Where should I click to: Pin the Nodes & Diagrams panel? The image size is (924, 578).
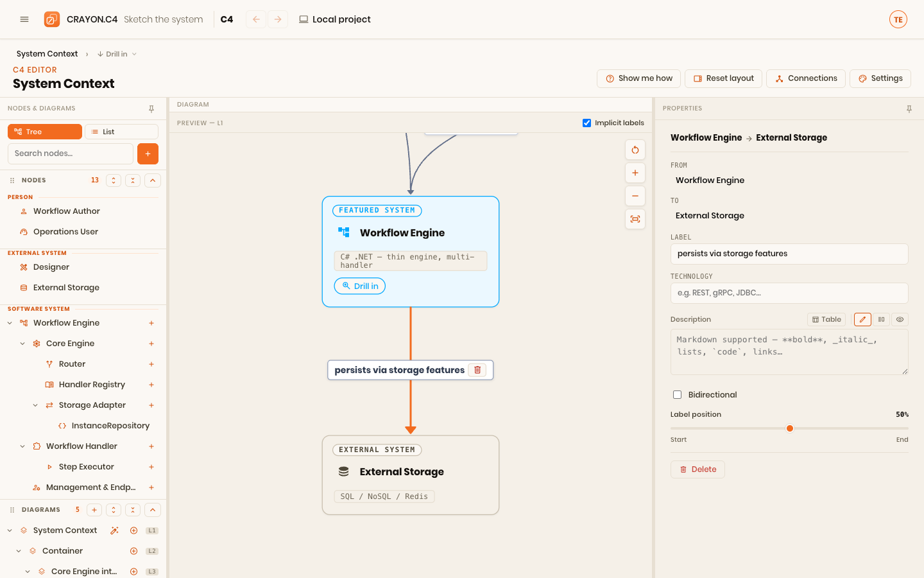click(151, 109)
